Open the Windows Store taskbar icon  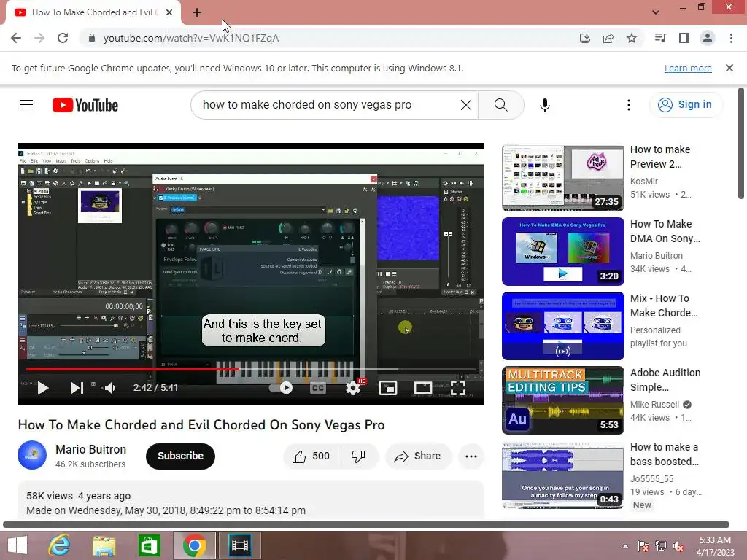[149, 545]
